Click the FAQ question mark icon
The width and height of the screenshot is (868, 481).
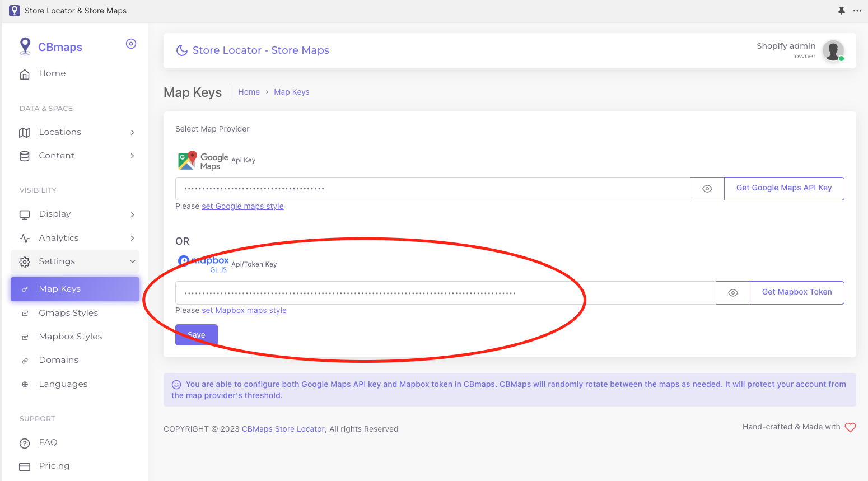pos(25,443)
